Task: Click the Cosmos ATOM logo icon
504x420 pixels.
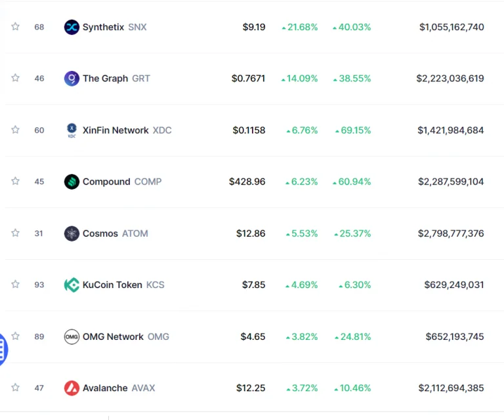Action: [72, 234]
